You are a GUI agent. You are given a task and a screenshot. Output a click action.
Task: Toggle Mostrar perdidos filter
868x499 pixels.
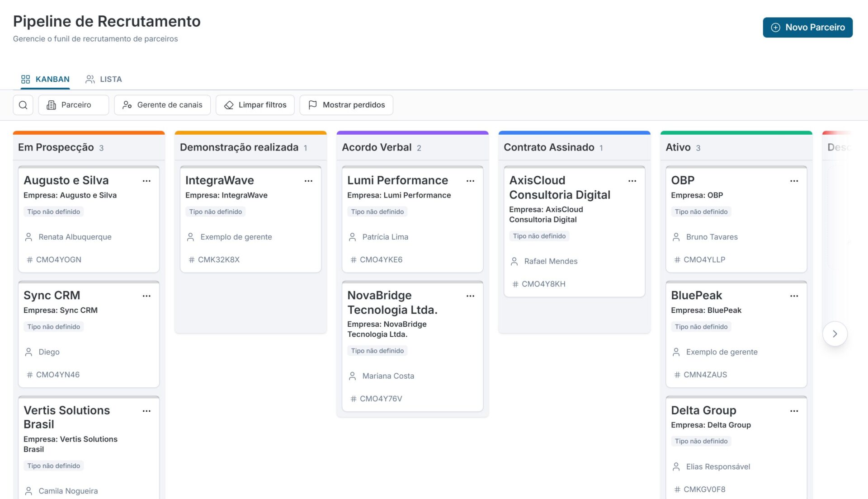pos(346,105)
